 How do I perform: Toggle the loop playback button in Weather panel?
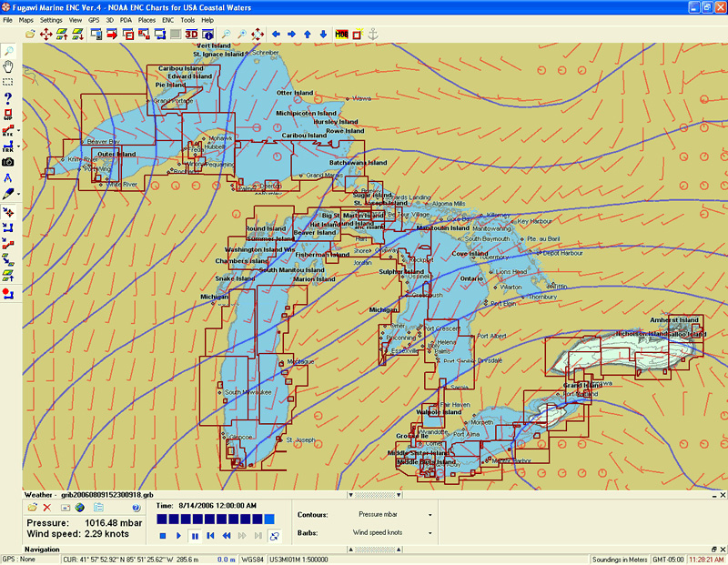pyautogui.click(x=275, y=536)
